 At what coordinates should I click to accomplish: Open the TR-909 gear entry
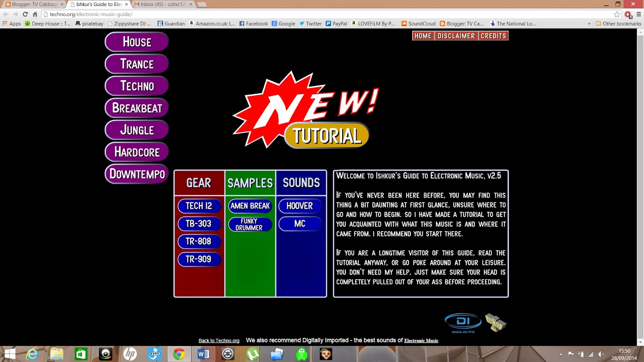200,259
